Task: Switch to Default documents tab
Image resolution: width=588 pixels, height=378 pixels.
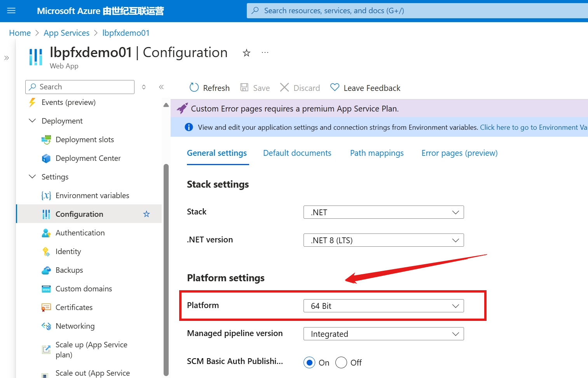Action: (x=297, y=153)
